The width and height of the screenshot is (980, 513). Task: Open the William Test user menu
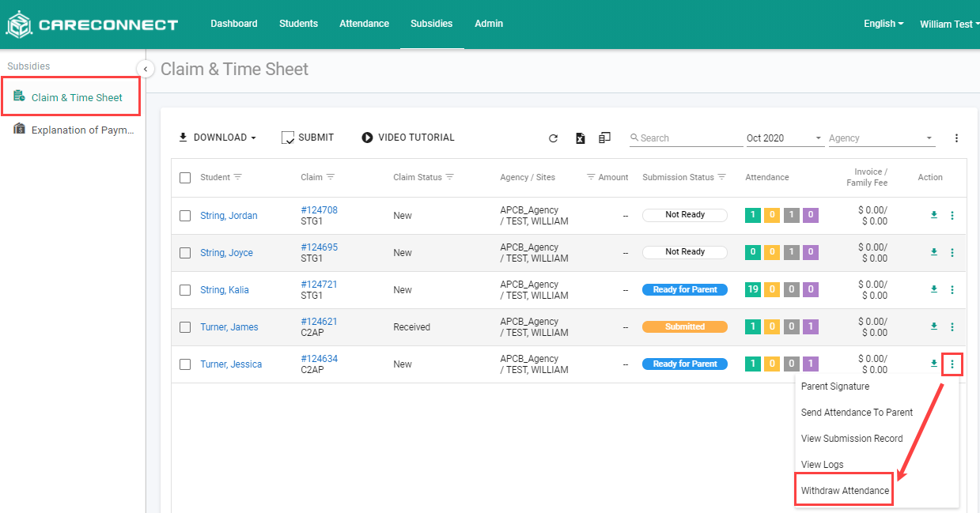(x=949, y=25)
